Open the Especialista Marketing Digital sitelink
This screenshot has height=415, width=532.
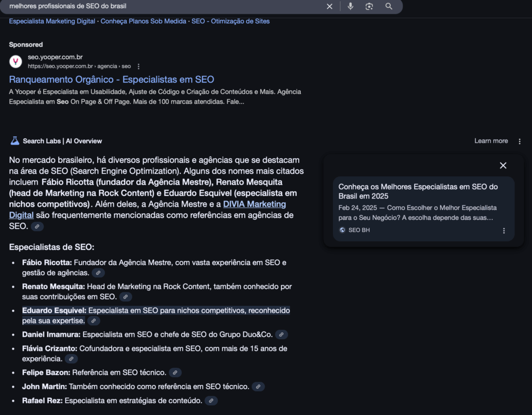[52, 21]
